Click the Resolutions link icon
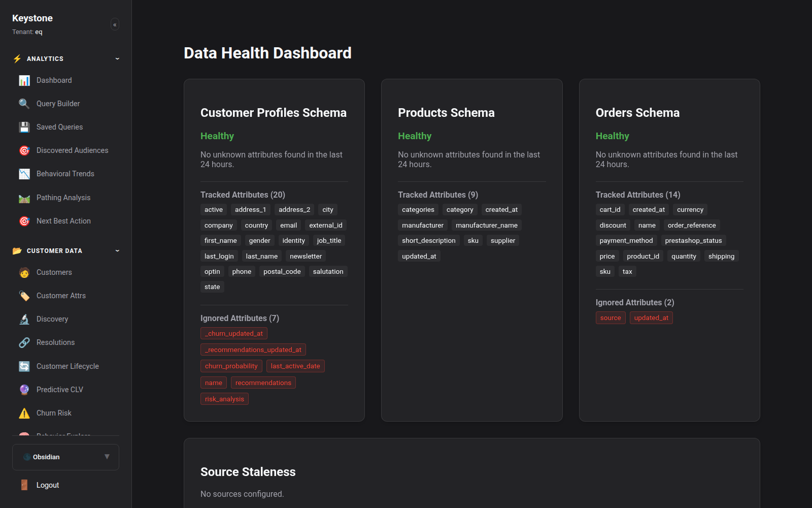The height and width of the screenshot is (508, 812). [24, 342]
